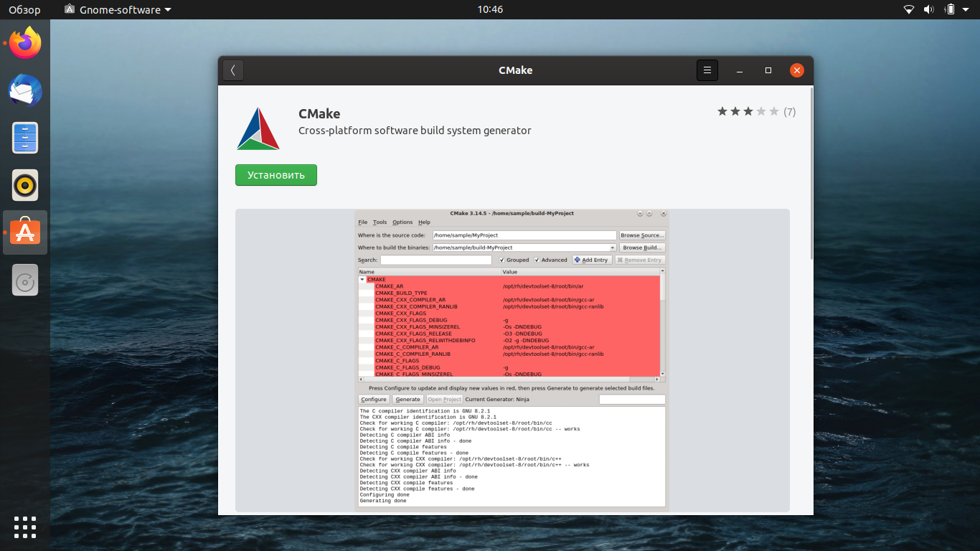Open the disc utility dock icon
The image size is (980, 551).
pyautogui.click(x=25, y=280)
